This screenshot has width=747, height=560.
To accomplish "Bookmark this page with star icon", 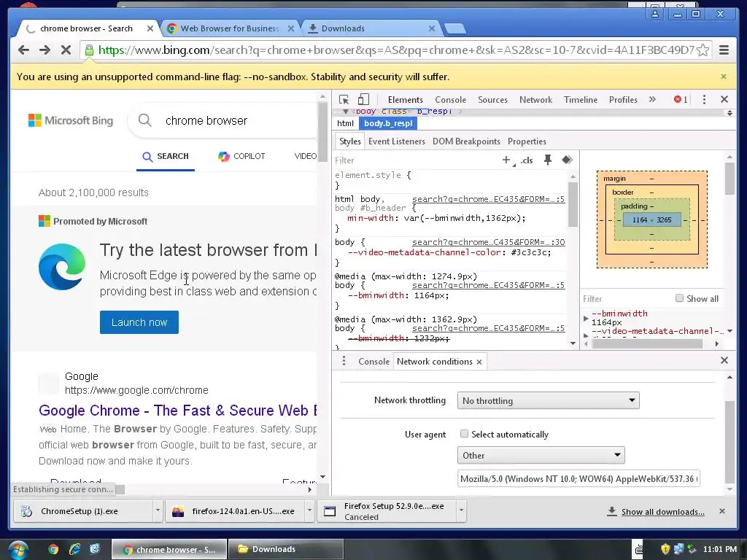I will pos(703,50).
